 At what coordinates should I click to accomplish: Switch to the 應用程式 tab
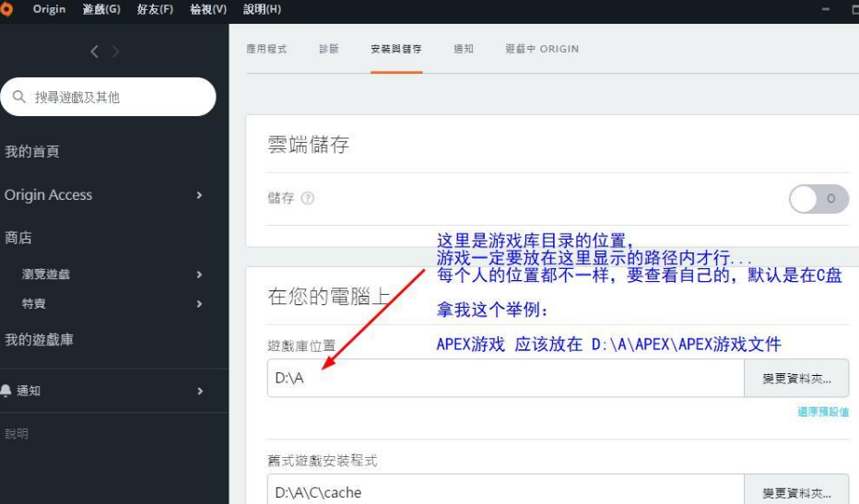tap(266, 49)
